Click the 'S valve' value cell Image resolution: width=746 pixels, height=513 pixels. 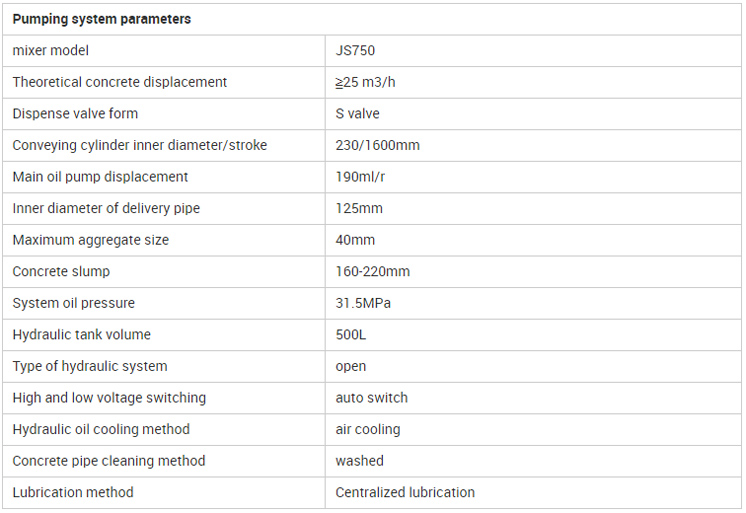(x=358, y=114)
